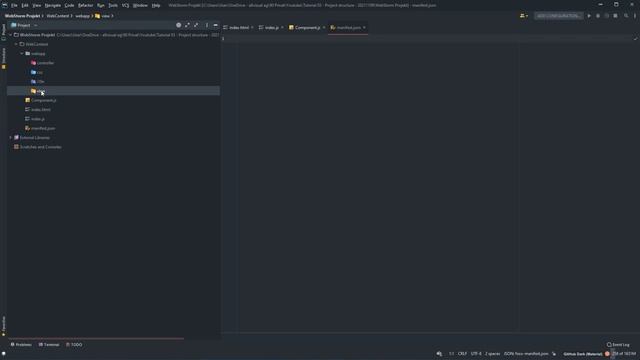
Task: Select manifest.json in project tree
Action: (x=40, y=128)
